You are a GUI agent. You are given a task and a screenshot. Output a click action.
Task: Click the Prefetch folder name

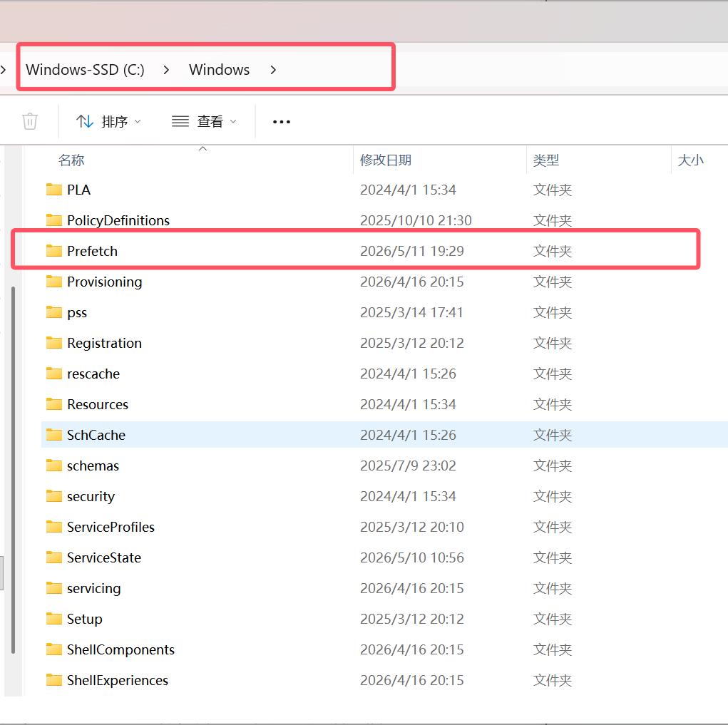pos(92,251)
